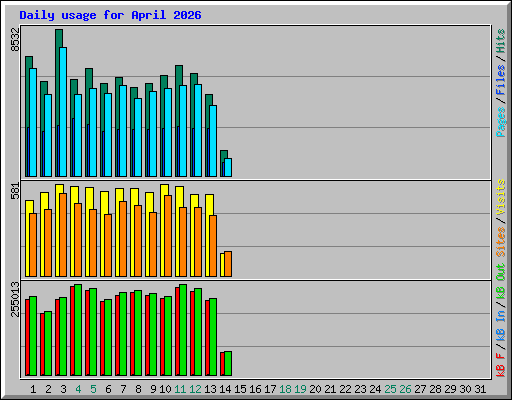Click green day 4 label
Viewport: 512px width, 400px height.
78,389
